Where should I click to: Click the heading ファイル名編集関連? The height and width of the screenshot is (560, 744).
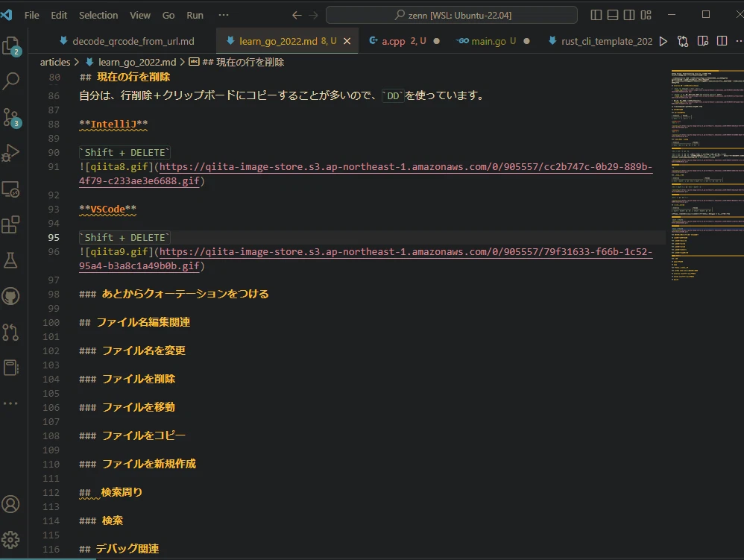tap(134, 323)
